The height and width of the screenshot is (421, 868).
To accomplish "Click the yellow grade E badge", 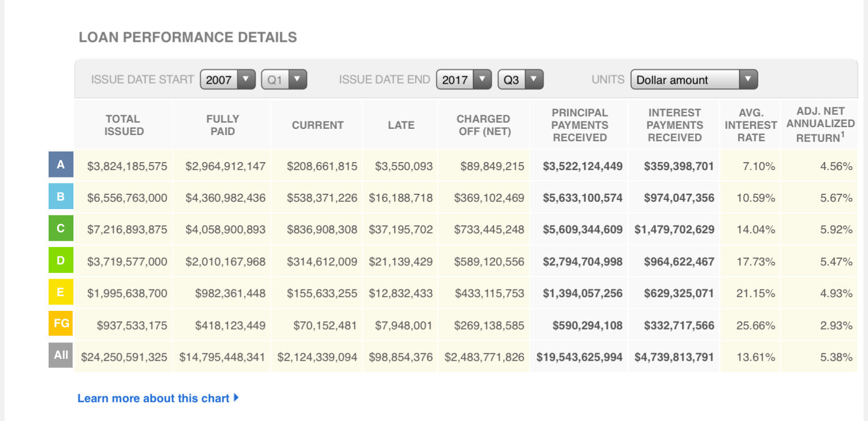I will (x=61, y=292).
